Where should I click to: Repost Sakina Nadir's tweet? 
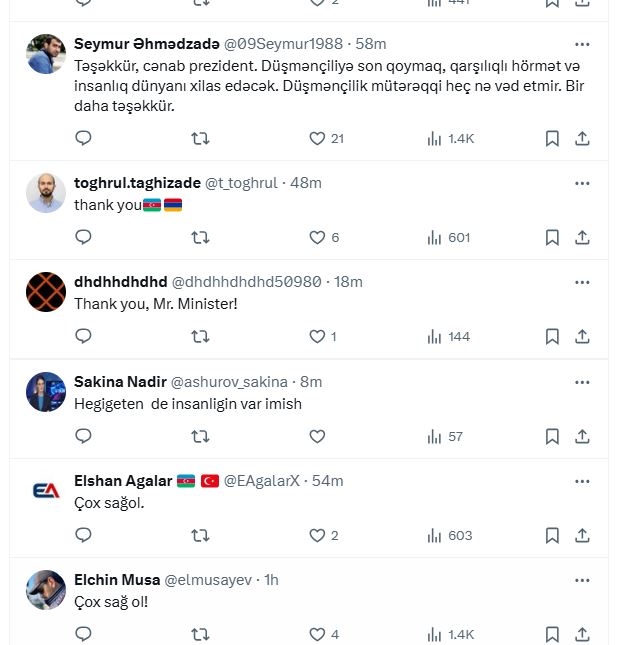click(200, 436)
